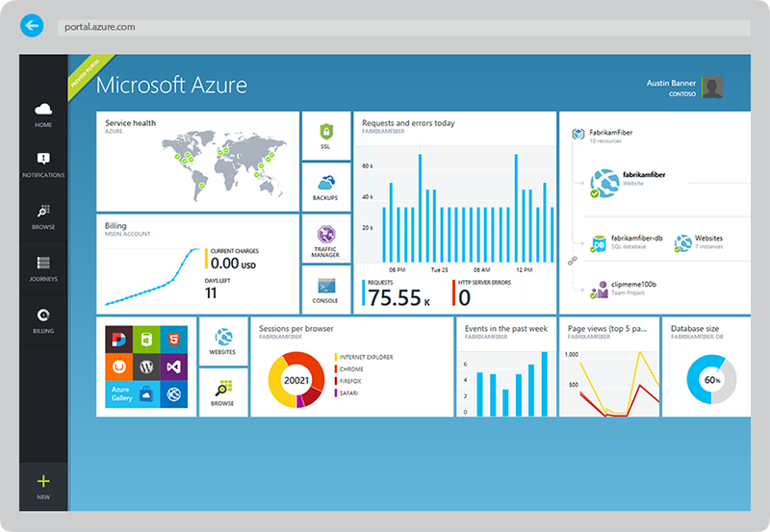Click the Visual Studio icon in gallery

pos(174,367)
